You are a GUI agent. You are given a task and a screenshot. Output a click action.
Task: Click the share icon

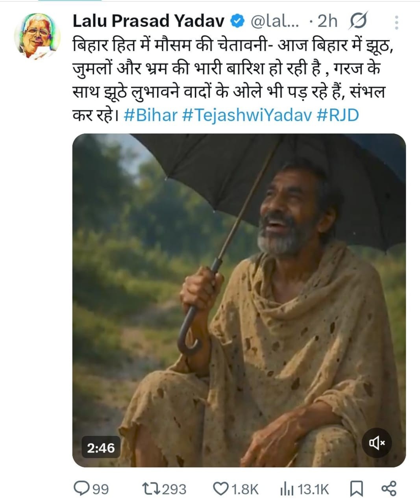(389, 489)
